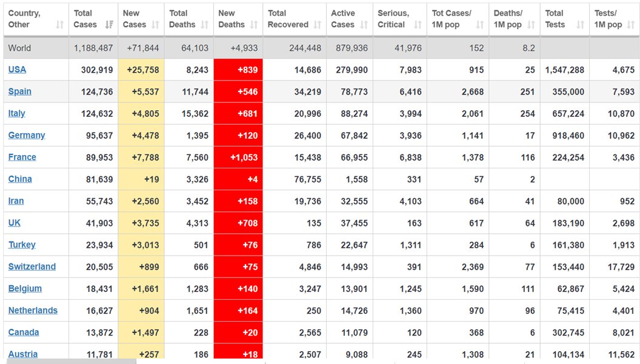This screenshot has width=640, height=364.
Task: Select World total deaths 64,103
Action: click(195, 48)
